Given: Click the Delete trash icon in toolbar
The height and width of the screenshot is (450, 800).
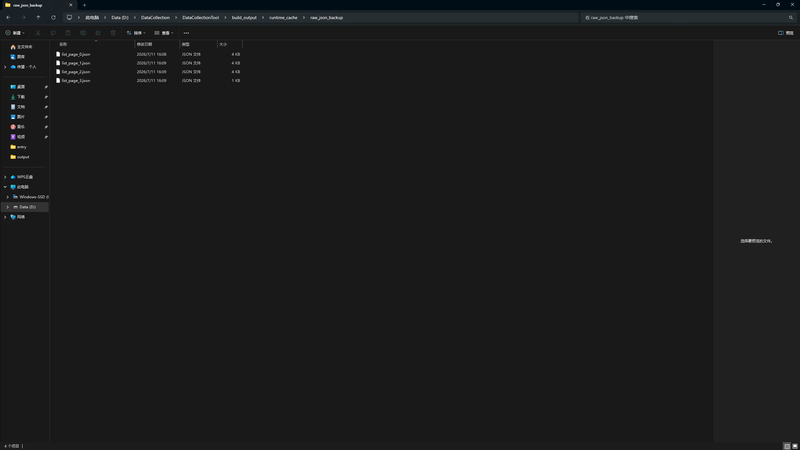Looking at the screenshot, I should 113,33.
